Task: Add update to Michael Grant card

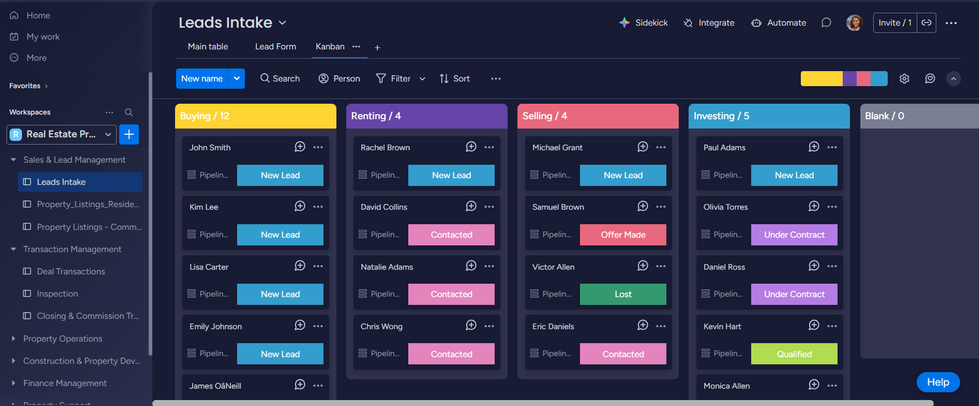Action: (642, 147)
